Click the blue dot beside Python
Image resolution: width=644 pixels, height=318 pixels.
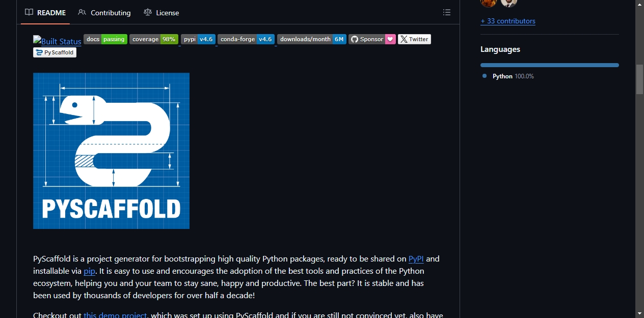[x=485, y=76]
